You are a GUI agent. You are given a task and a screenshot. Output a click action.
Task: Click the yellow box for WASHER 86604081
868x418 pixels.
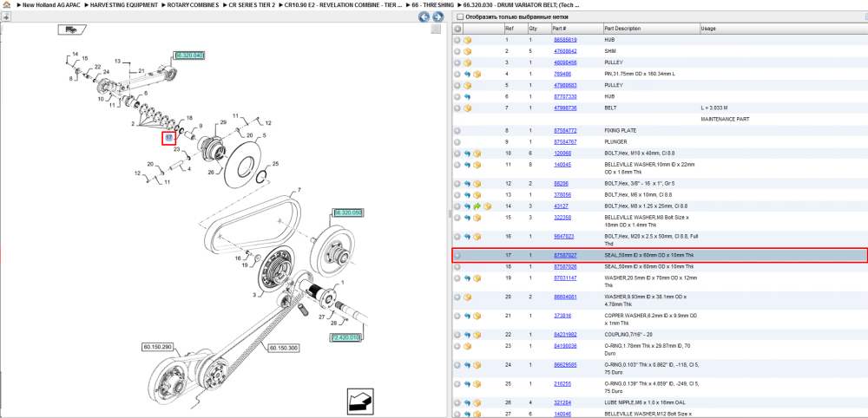467,297
